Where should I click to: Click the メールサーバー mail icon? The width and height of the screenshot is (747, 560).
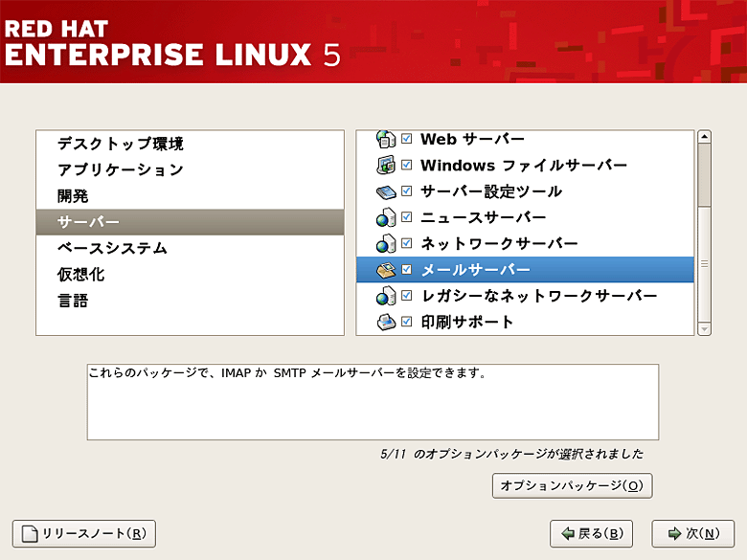tap(385, 270)
